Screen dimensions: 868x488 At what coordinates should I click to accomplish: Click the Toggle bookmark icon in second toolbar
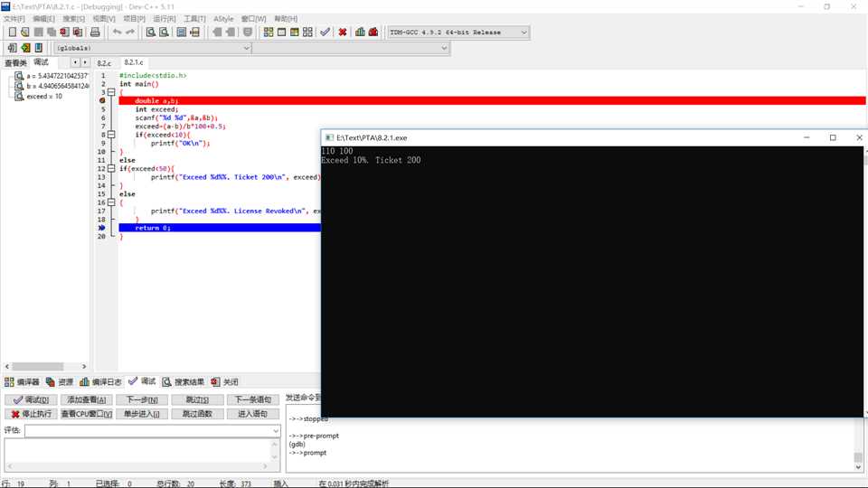[25, 48]
